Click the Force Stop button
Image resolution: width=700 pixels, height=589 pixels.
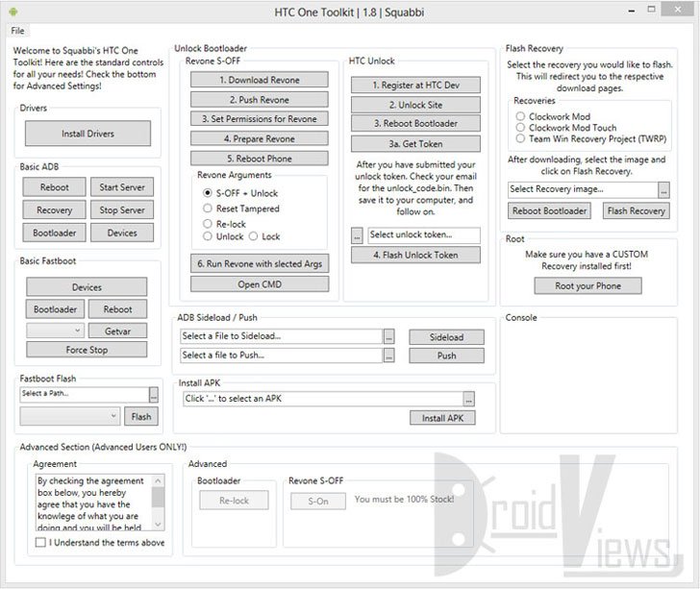tap(87, 350)
